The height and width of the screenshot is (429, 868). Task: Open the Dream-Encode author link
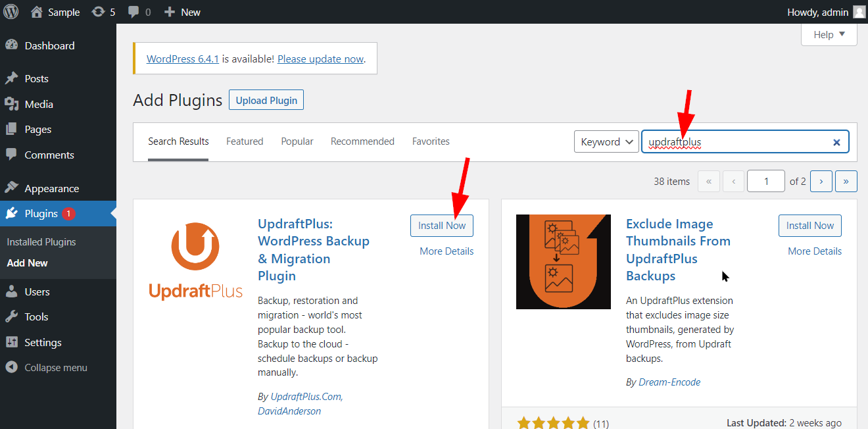coord(669,382)
